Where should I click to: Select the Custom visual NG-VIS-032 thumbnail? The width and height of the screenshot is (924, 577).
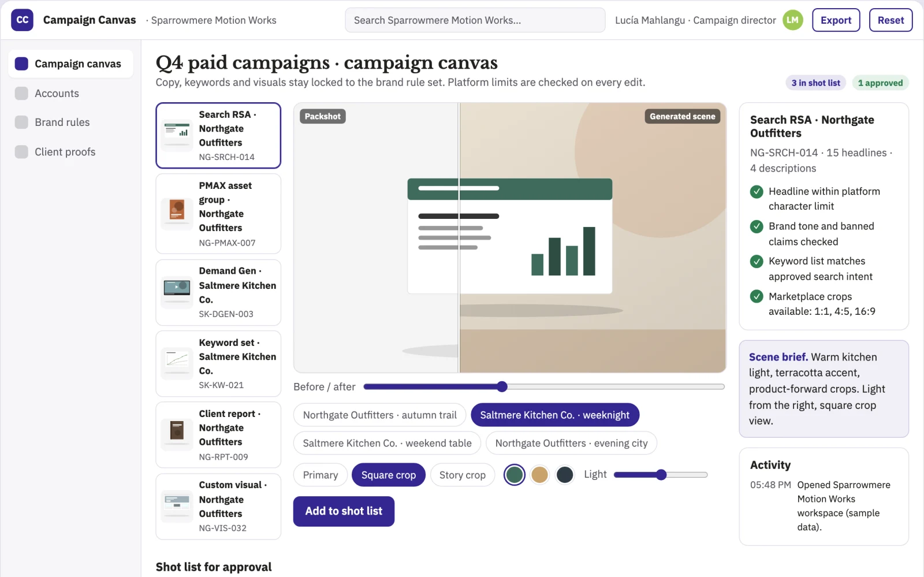click(x=177, y=507)
